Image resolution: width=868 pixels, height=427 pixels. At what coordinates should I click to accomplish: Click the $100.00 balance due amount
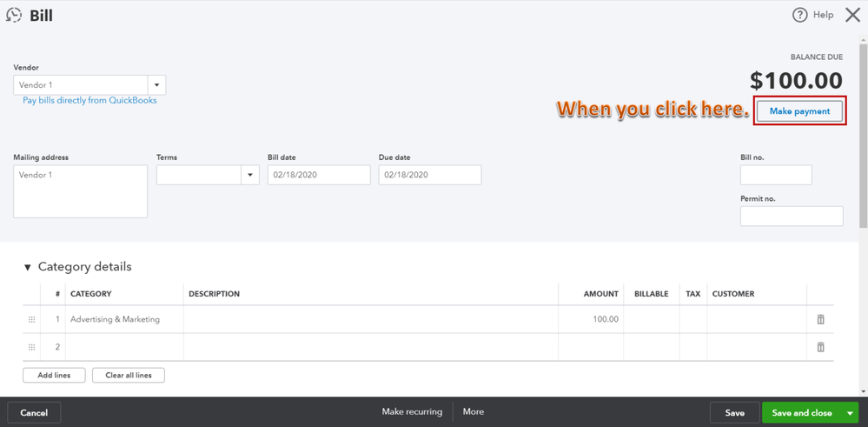coord(796,82)
